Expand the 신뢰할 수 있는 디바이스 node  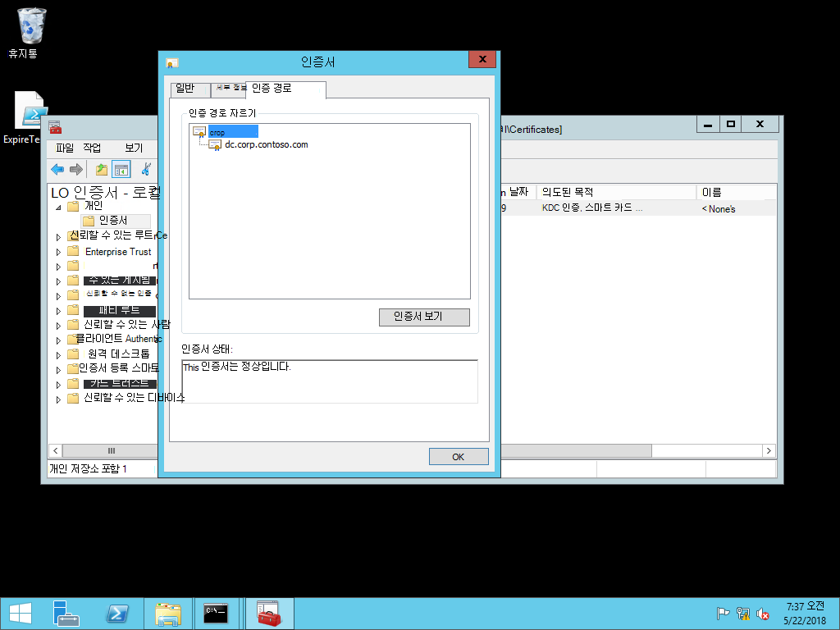pos(58,399)
